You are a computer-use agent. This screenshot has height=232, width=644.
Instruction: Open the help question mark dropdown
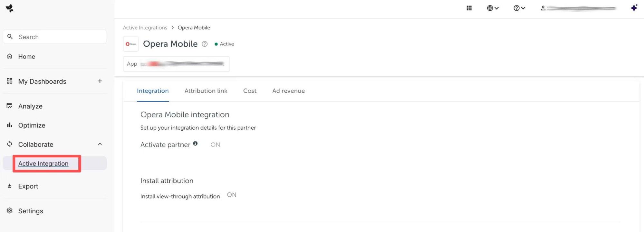[519, 8]
